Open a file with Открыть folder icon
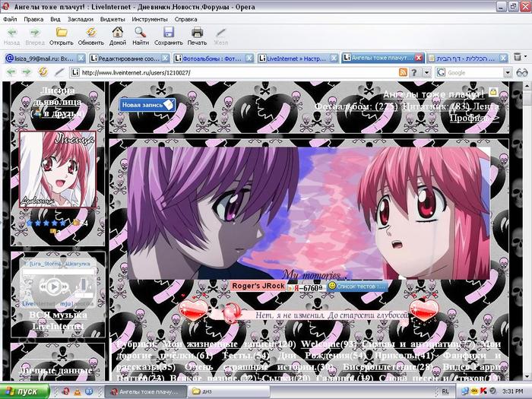The image size is (532, 399). point(61,36)
